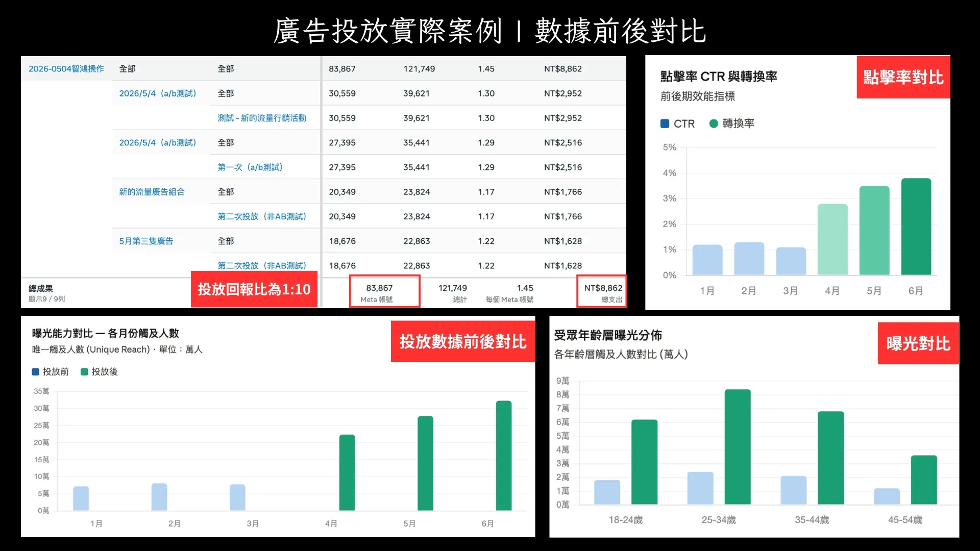Click the 顯示9 / 9列 row count text
The height and width of the screenshot is (551, 980).
[47, 299]
